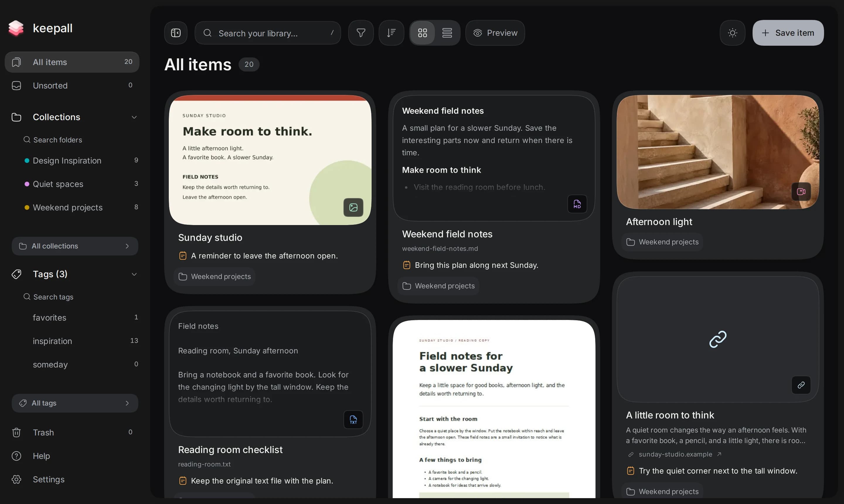Click TXT file badge on Reading room checklist

click(x=353, y=420)
